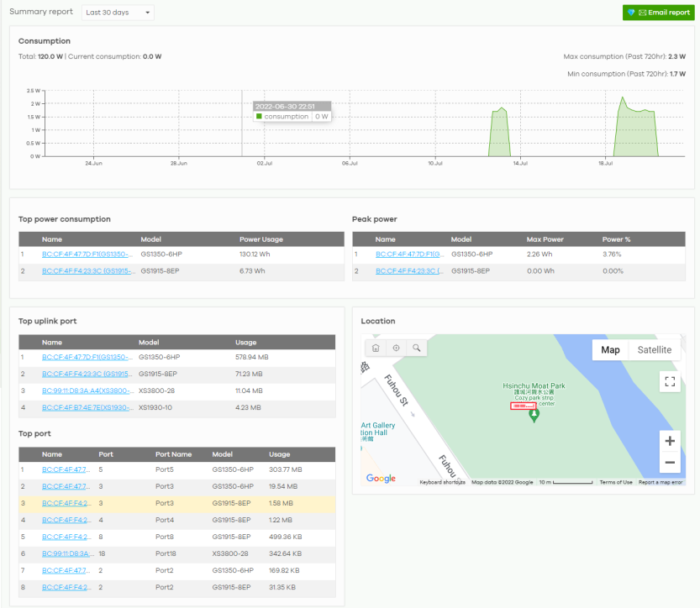Click the locate position crosshair icon
Image resolution: width=700 pixels, height=608 pixels.
pyautogui.click(x=396, y=348)
